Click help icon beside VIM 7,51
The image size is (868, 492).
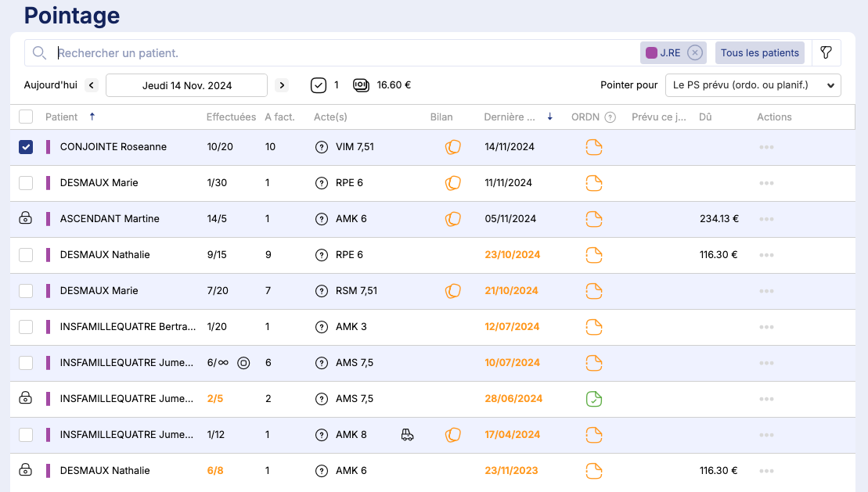point(321,147)
